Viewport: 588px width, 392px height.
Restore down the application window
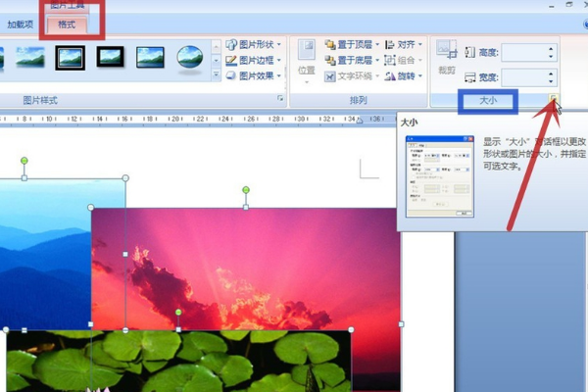568,5
